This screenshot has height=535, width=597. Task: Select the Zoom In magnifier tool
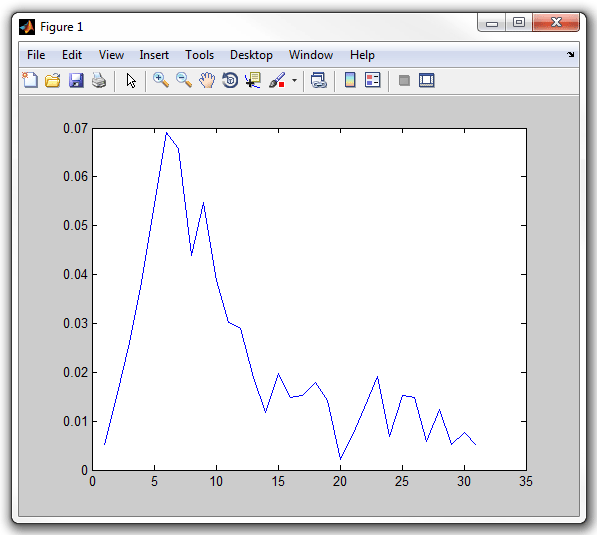[161, 80]
